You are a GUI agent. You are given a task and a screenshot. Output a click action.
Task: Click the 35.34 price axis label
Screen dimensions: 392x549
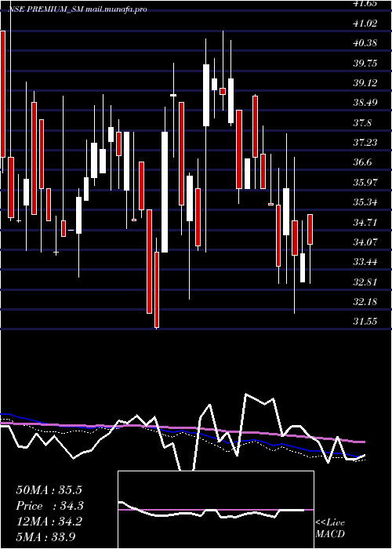click(x=365, y=202)
